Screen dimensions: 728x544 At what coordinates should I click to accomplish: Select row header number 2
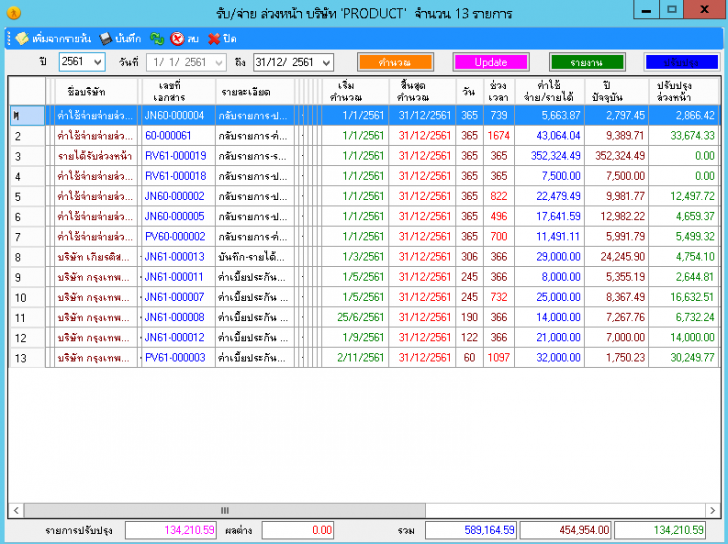click(x=27, y=136)
